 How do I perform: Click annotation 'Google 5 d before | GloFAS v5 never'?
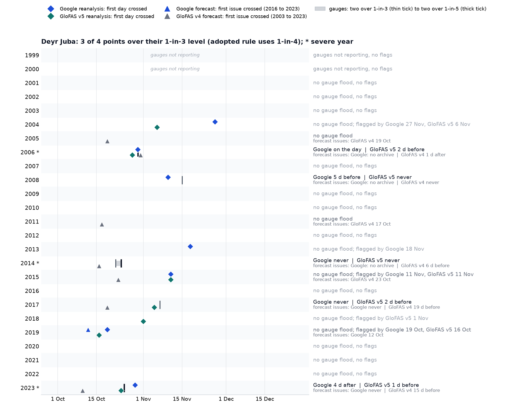pyautogui.click(x=362, y=177)
